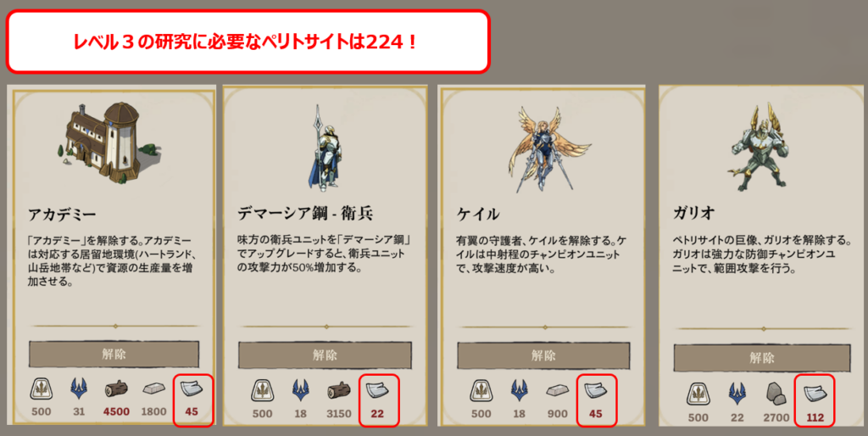Image resolution: width=868 pixels, height=436 pixels.
Task: Click the petricite icon showing 22 on the guard card
Action: point(378,390)
